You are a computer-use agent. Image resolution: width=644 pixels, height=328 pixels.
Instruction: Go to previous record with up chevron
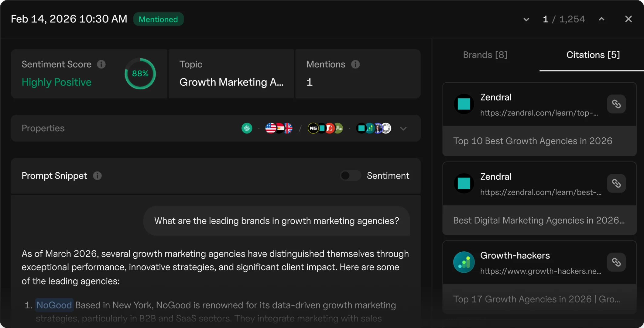pyautogui.click(x=601, y=19)
